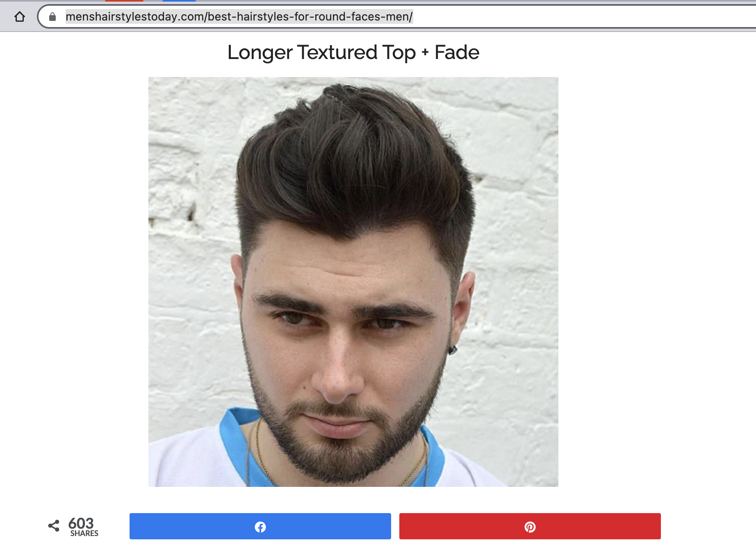This screenshot has width=756, height=559.
Task: Click the plus sign in the heading
Action: [425, 52]
